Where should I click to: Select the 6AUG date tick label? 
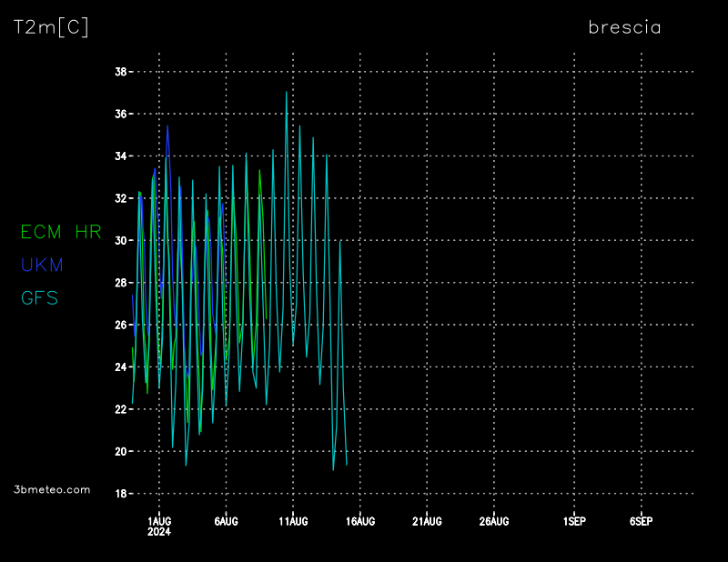pos(226,521)
